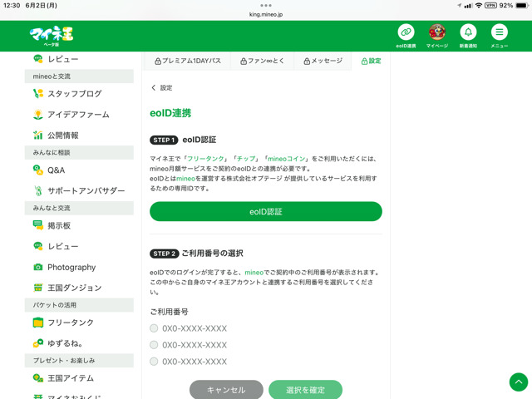The height and width of the screenshot is (399, 532).
Task: Open the 新着通知 bell icon
Action: point(468,32)
